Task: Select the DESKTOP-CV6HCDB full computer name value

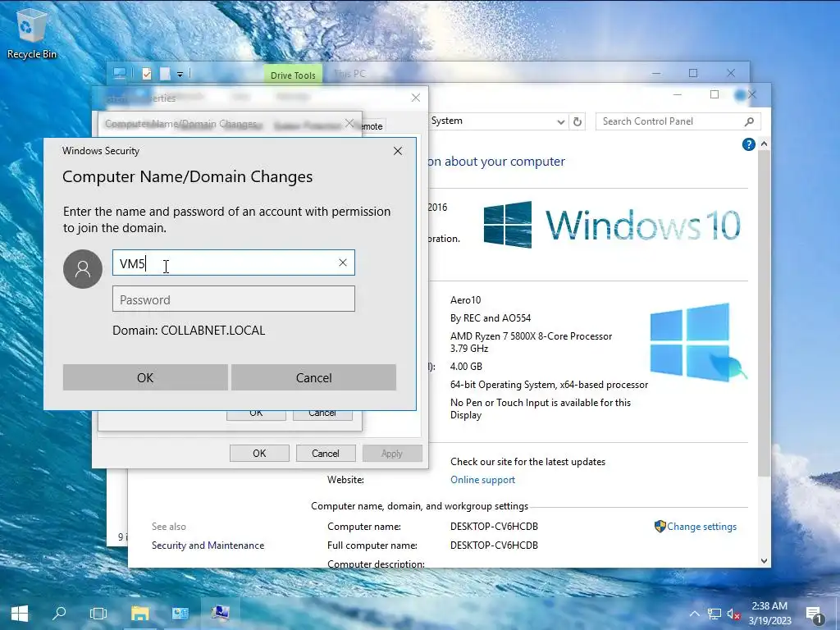Action: [x=494, y=546]
